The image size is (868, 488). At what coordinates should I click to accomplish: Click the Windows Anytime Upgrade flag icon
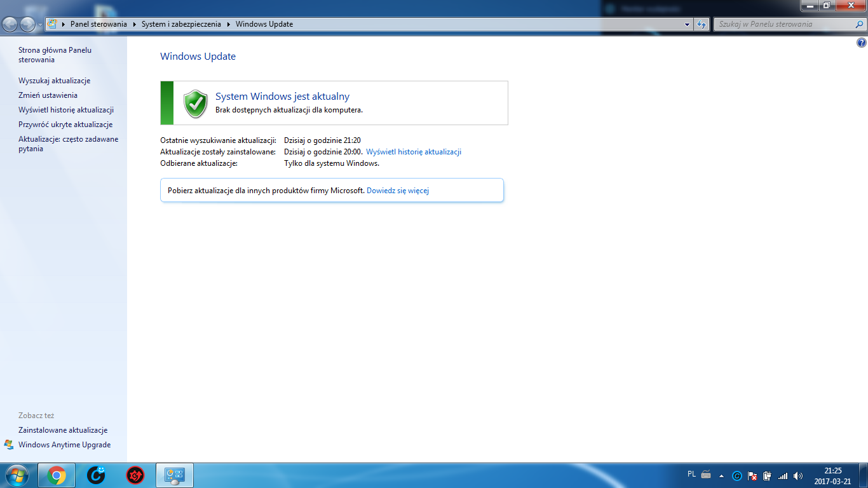pos(9,445)
